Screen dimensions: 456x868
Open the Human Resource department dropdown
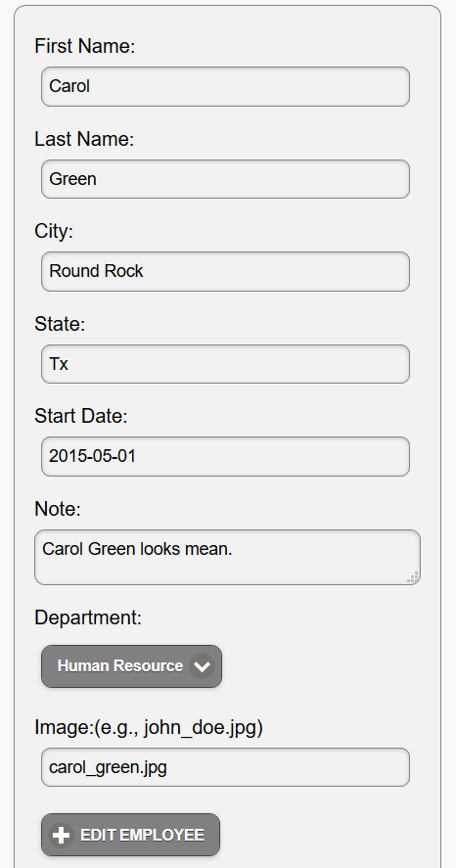click(x=132, y=666)
